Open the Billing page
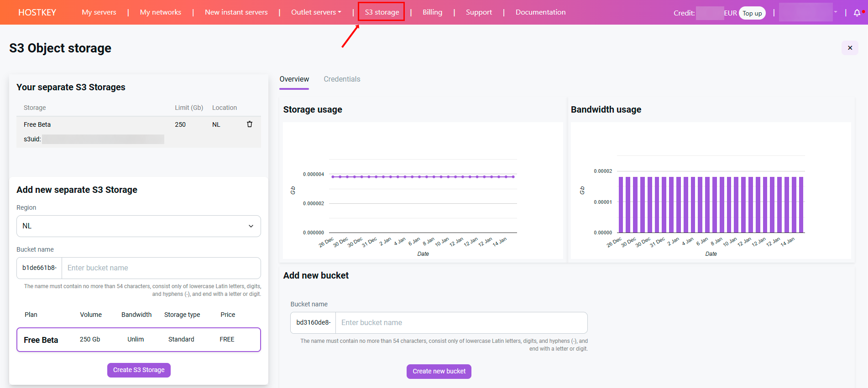The image size is (868, 388). tap(432, 12)
